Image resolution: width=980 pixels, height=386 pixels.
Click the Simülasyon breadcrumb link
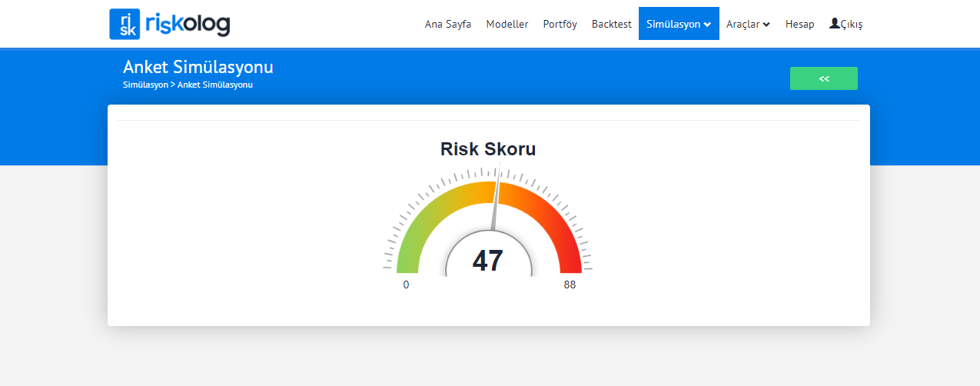pos(145,85)
